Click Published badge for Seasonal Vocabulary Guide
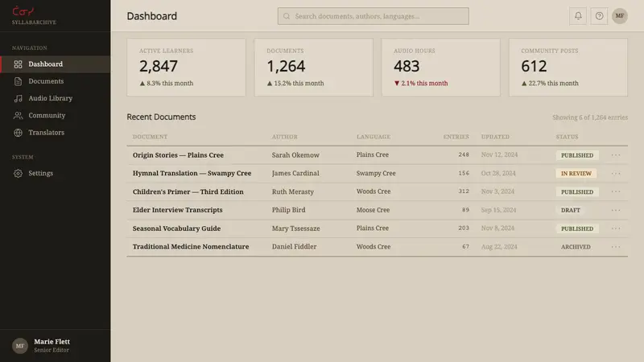This screenshot has width=644, height=362. (577, 228)
